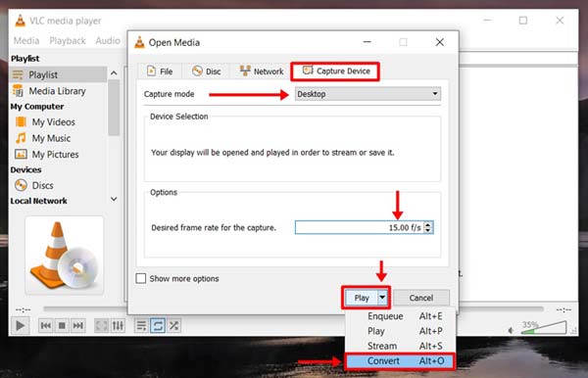Close the Open Media dialog
The height and width of the screenshot is (378, 588).
[x=439, y=42]
